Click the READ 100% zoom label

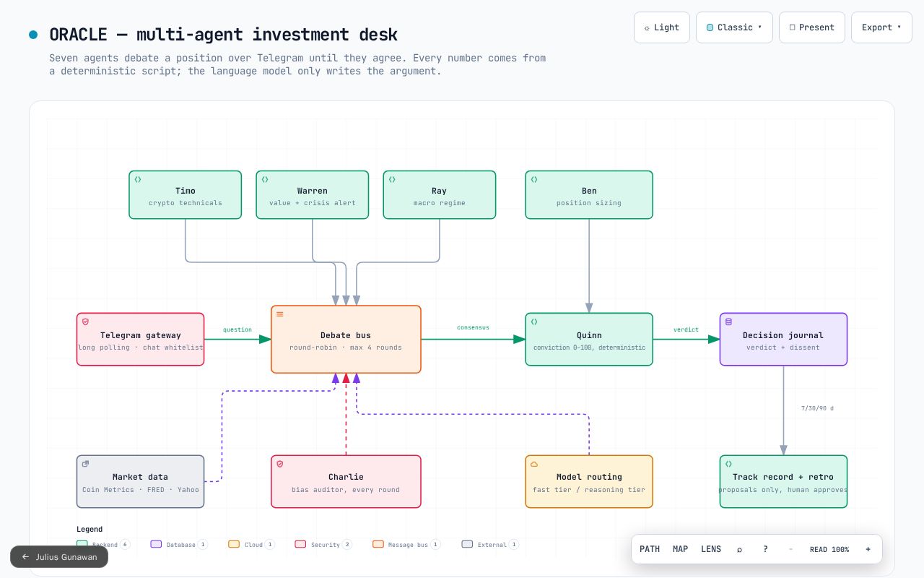click(829, 549)
